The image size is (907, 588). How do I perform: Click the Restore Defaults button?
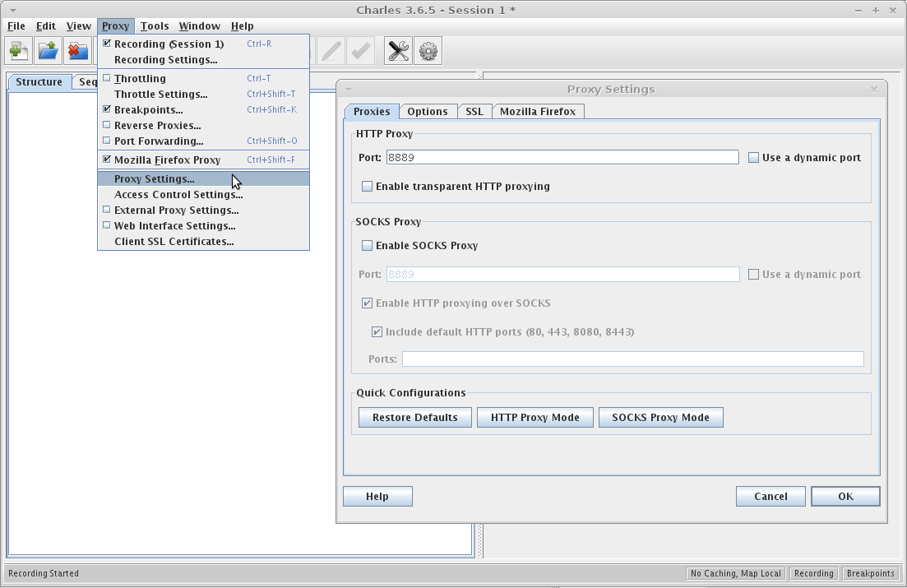tap(414, 417)
